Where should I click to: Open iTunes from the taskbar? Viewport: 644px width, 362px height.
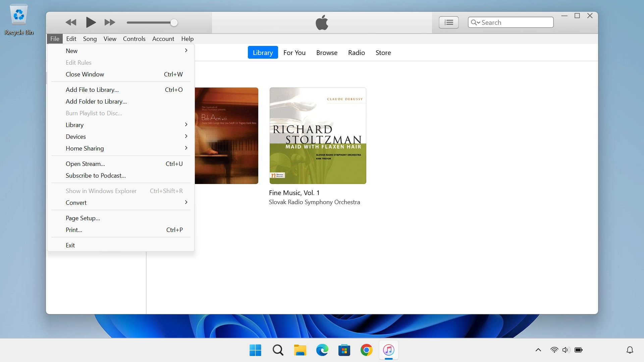(x=389, y=350)
